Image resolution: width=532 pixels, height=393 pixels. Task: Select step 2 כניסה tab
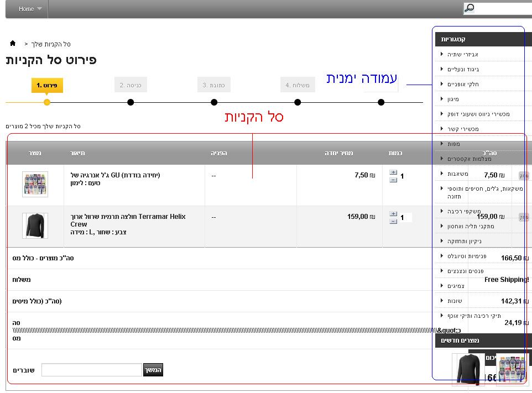click(x=131, y=85)
